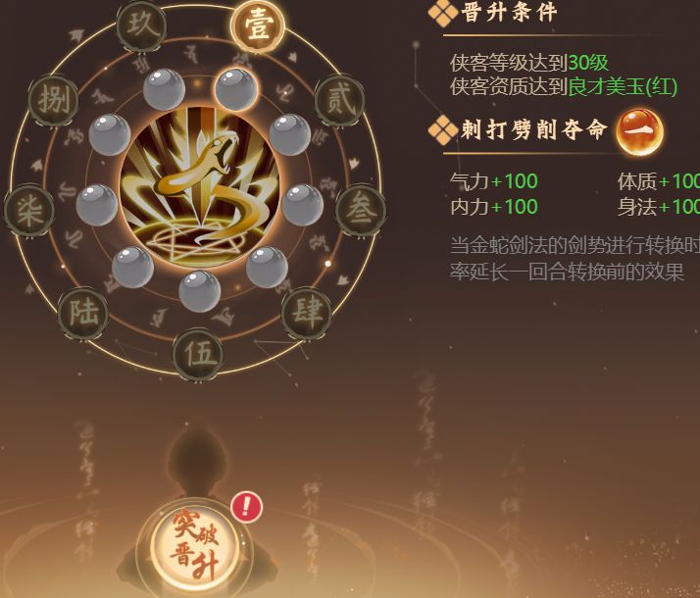Select the glowing orb beneath 壹
The width and height of the screenshot is (700, 598).
click(x=235, y=89)
